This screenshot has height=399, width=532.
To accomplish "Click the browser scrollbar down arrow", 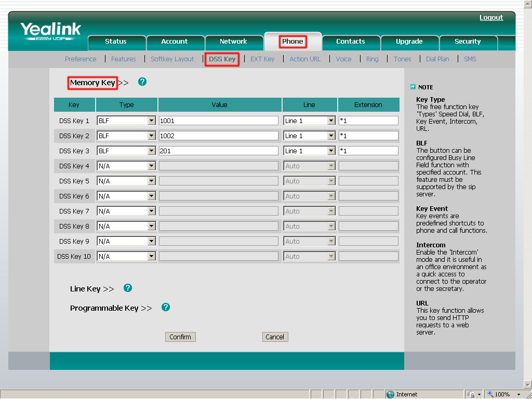I will [x=528, y=384].
